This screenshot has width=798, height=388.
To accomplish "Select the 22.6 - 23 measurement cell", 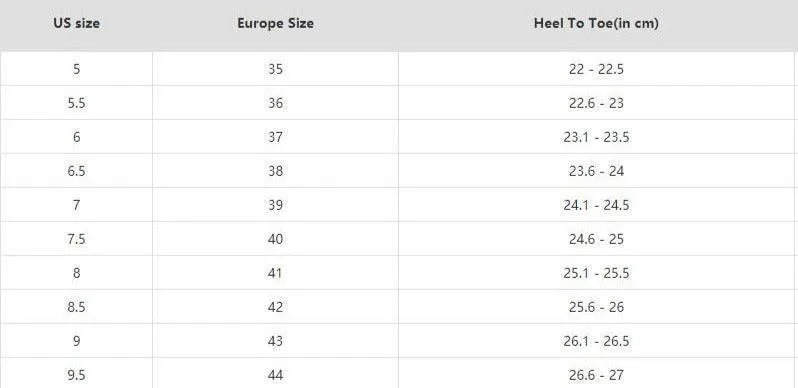I will [x=596, y=103].
